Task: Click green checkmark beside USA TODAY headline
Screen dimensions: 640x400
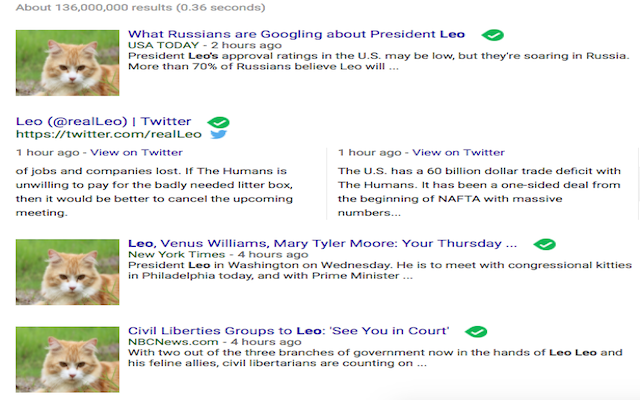Action: click(492, 35)
